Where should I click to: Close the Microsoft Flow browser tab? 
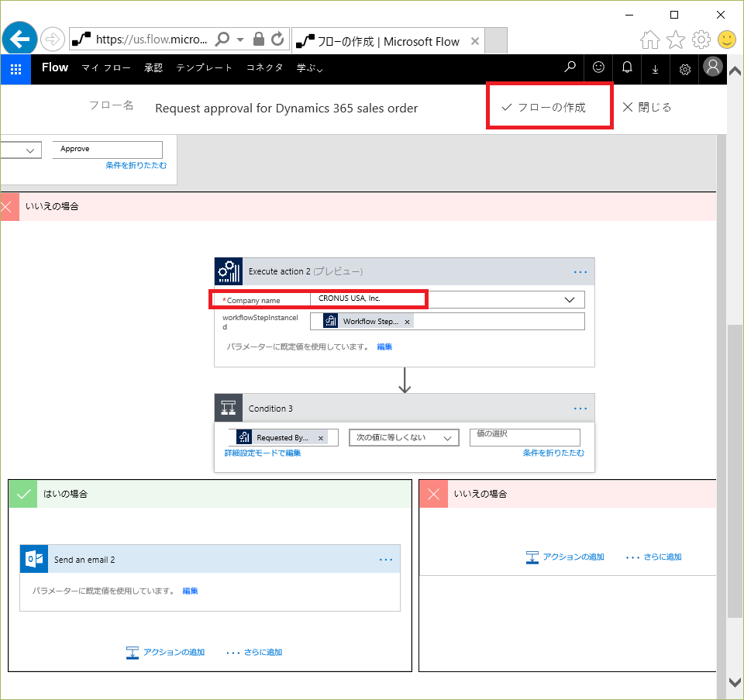[x=475, y=41]
